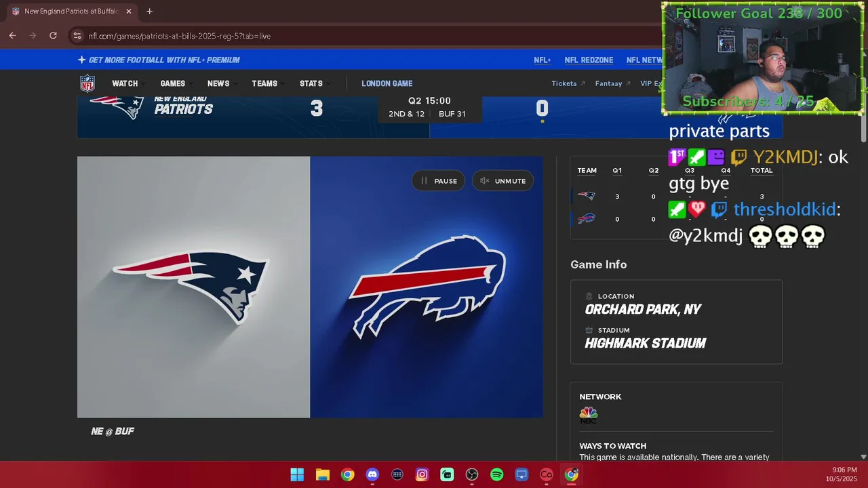Click the Bills icon in the score table
This screenshot has width=868, height=488.
click(x=587, y=218)
